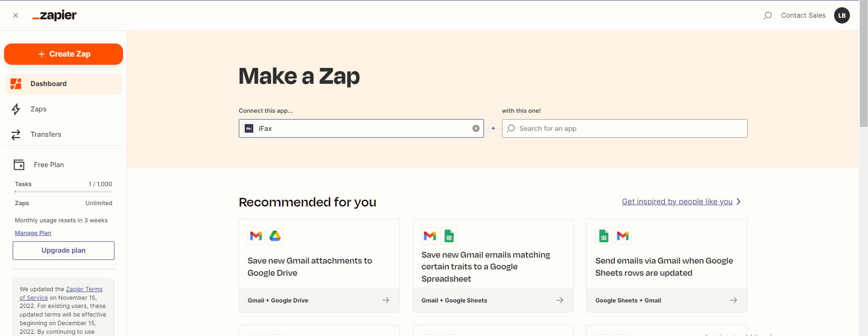Click the Create Zap button

63,54
